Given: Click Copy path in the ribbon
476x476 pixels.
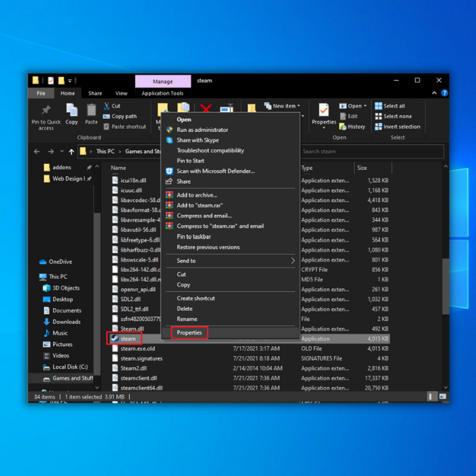Looking at the screenshot, I should 120,116.
